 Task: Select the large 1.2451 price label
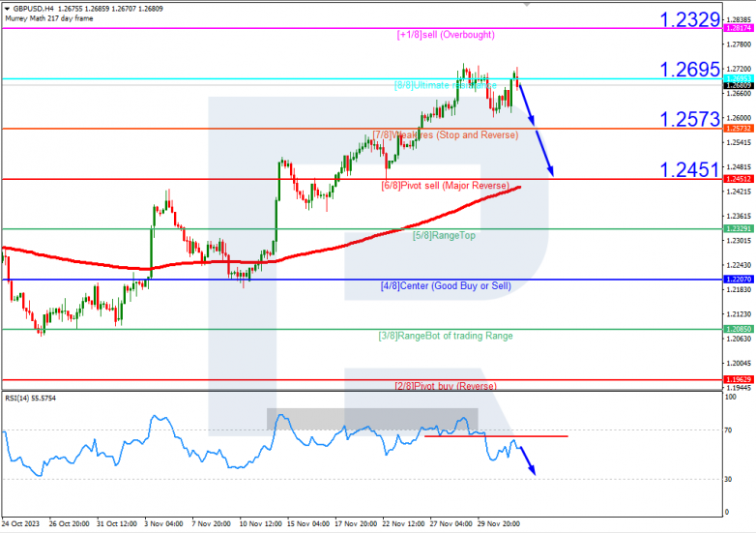(x=690, y=170)
